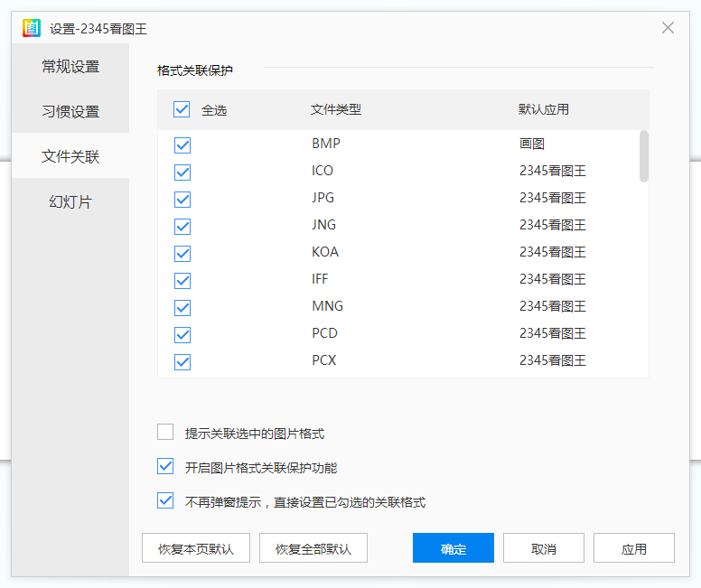Toggle the 全选 checkbox
The width and height of the screenshot is (701, 588).
[182, 109]
